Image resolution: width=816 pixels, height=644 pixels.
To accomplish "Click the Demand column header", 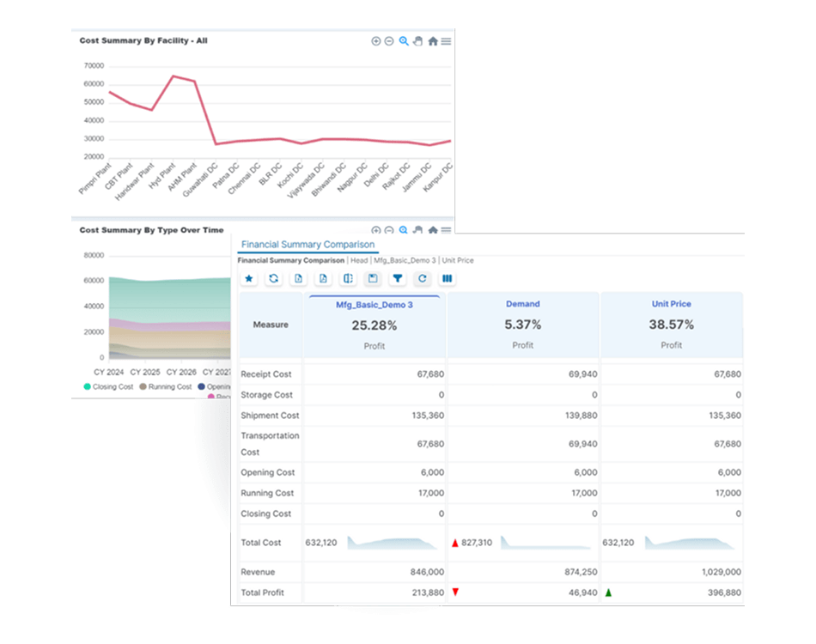I will coord(522,304).
